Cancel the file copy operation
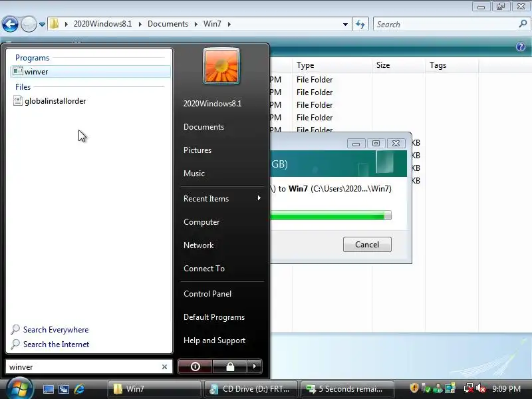The height and width of the screenshot is (399, 532). click(367, 244)
